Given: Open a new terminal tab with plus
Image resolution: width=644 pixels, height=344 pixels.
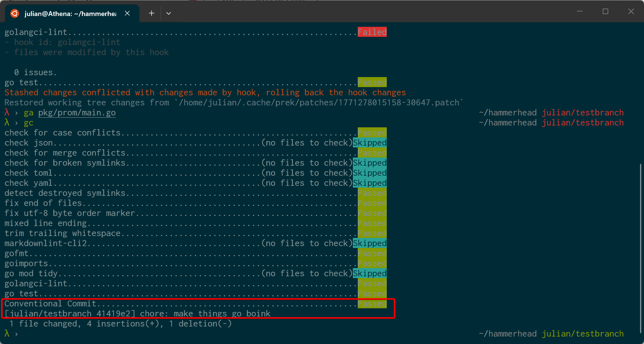Looking at the screenshot, I should 152,13.
